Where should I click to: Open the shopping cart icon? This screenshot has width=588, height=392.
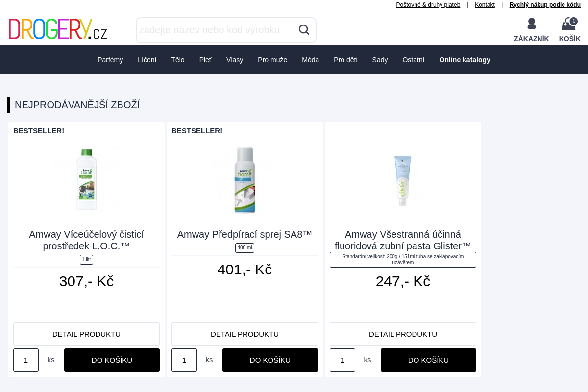click(569, 24)
